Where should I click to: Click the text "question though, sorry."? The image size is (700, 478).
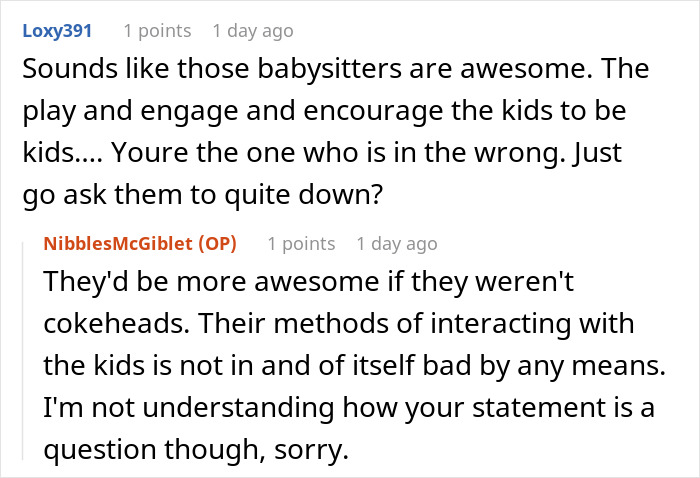(x=196, y=451)
